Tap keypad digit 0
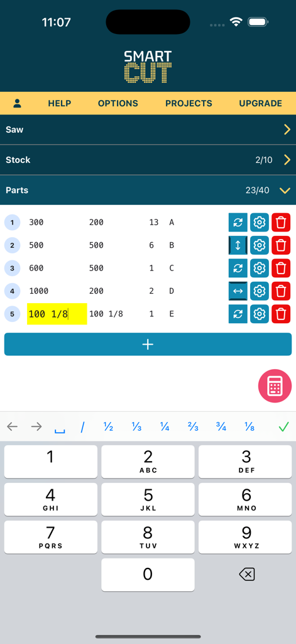Viewport: 296px width, 644px height. [148, 575]
